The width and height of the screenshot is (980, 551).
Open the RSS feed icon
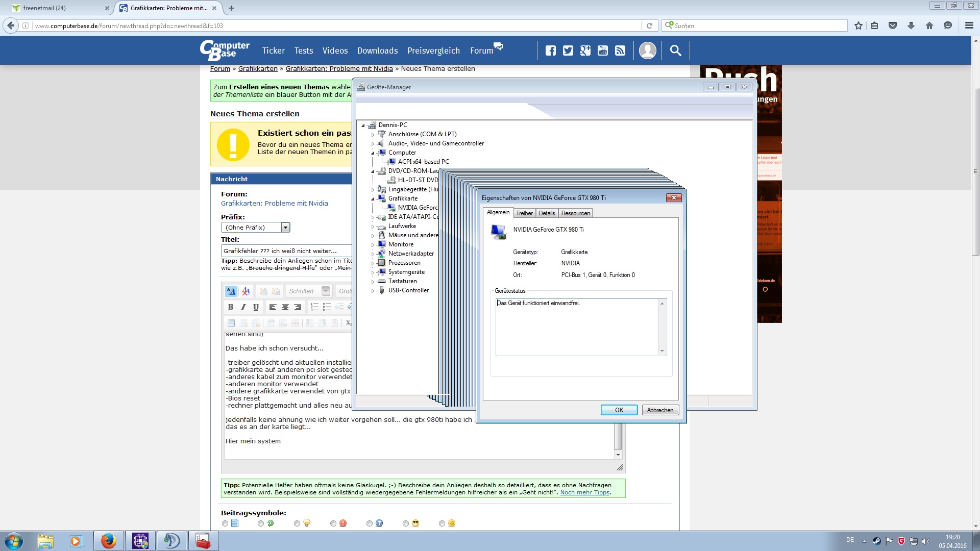click(620, 51)
